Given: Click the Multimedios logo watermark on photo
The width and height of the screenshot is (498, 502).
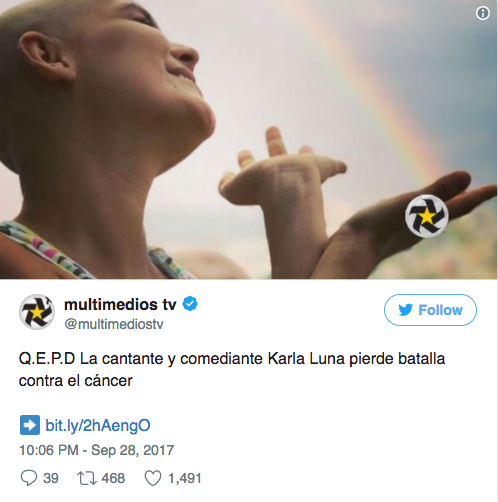Looking at the screenshot, I should click(427, 216).
